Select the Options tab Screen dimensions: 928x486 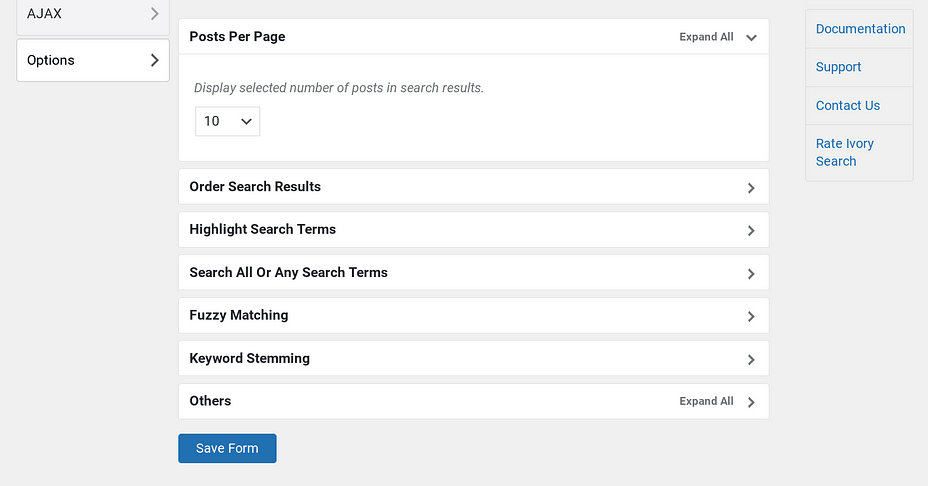(x=93, y=60)
